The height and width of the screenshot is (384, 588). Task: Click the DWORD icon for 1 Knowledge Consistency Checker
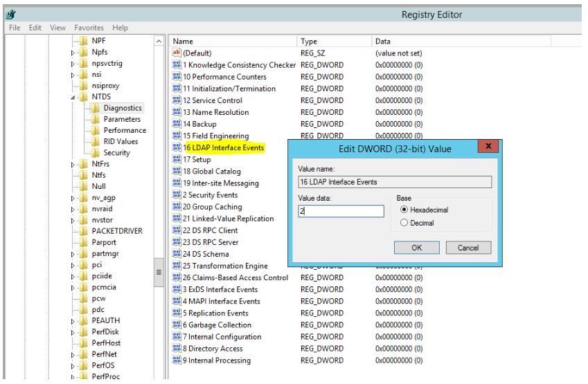coord(176,65)
